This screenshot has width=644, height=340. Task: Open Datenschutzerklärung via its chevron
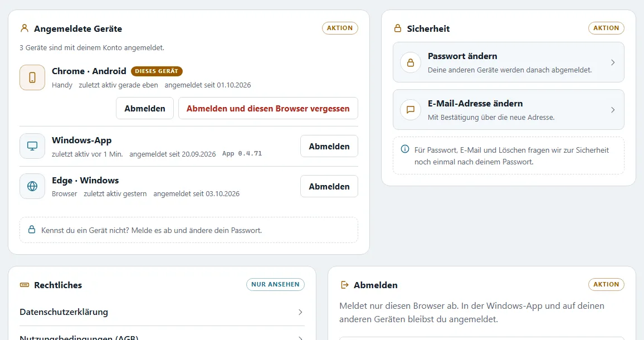coord(300,312)
